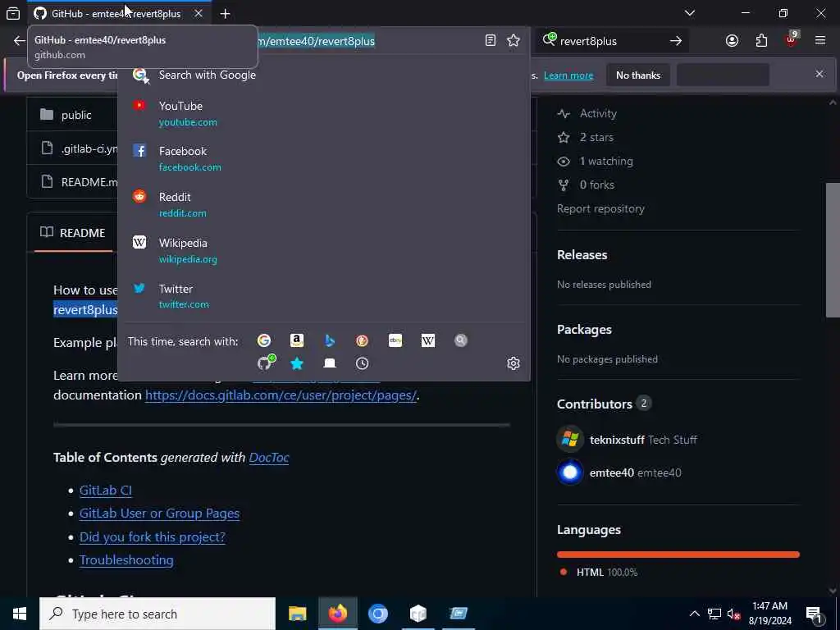Pick the grey magnifier search engine icon

coord(461,340)
